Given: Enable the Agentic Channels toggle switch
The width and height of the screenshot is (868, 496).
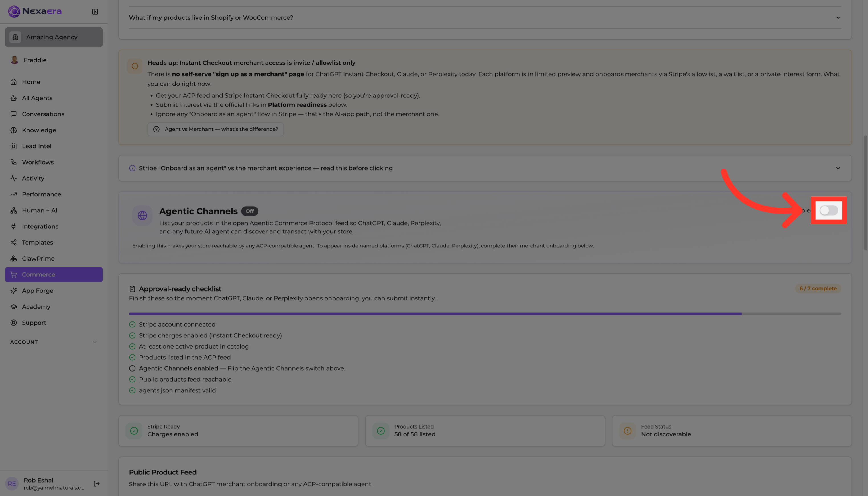Looking at the screenshot, I should coord(828,210).
